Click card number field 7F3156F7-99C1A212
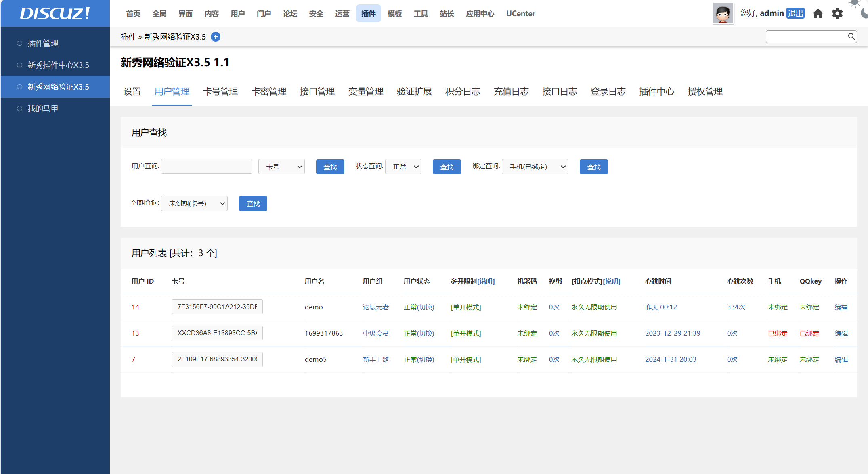The image size is (868, 474). [x=217, y=307]
